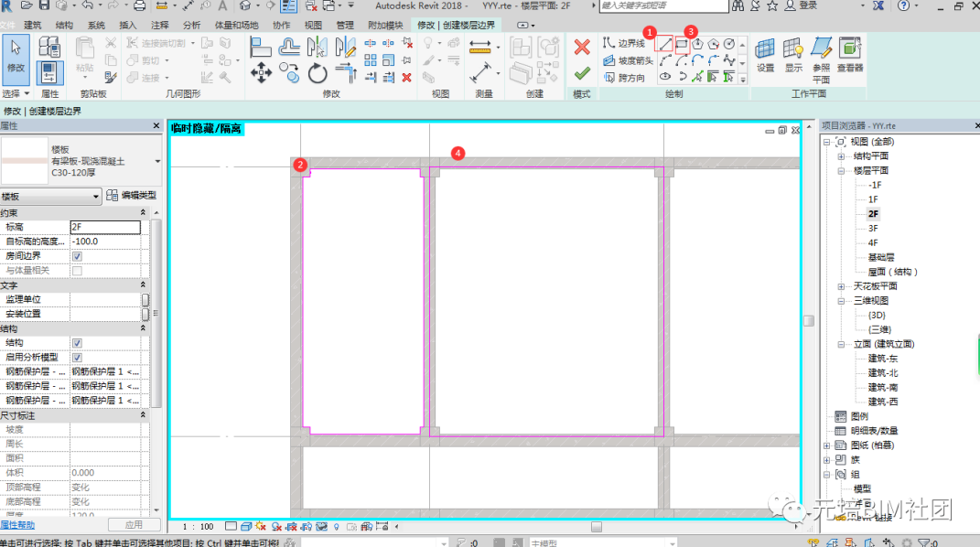980x547 pixels.
Task: Uncheck Enable Analytical Model checkbox
Action: coord(77,358)
